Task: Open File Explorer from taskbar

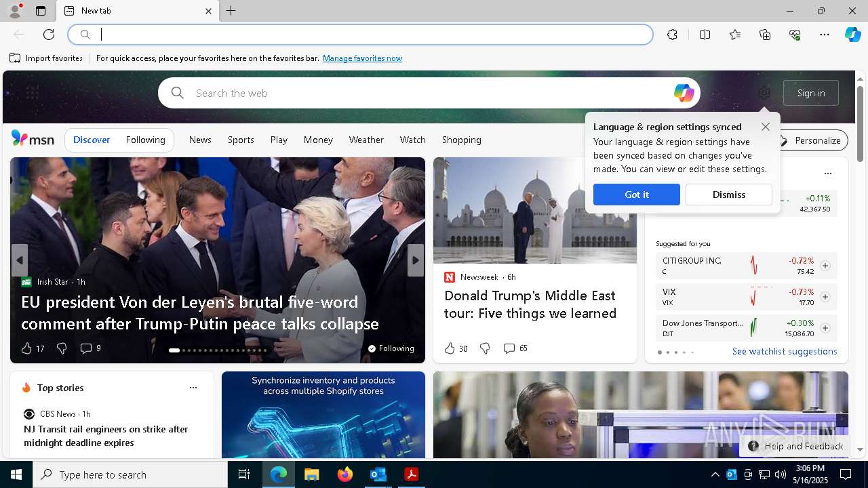Action: pos(311,474)
